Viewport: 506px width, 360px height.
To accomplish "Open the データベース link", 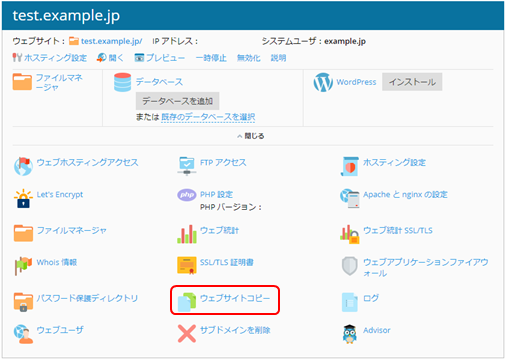I will 159,82.
